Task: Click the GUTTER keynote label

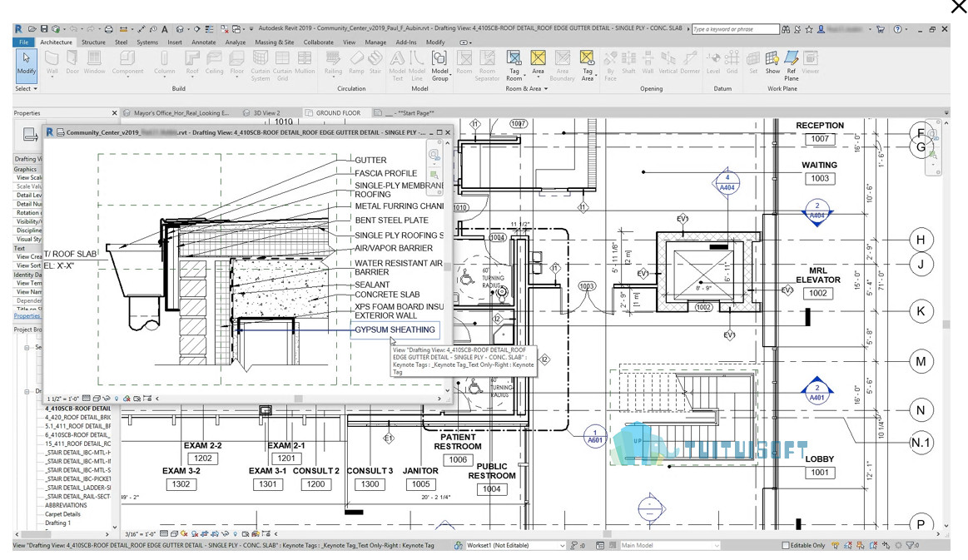Action: coord(370,160)
